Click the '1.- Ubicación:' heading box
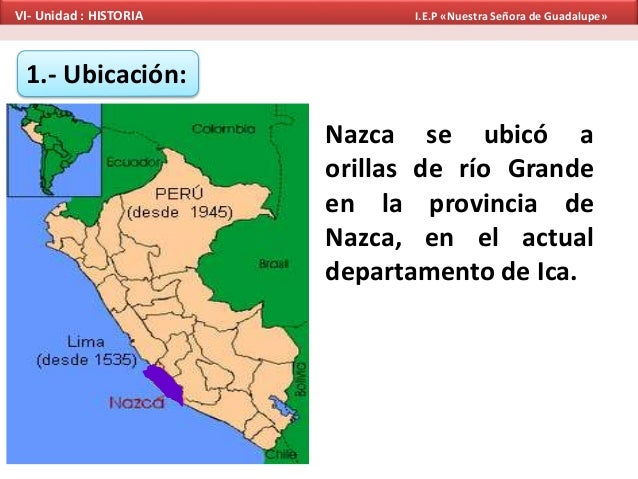638x479 pixels. pos(108,74)
